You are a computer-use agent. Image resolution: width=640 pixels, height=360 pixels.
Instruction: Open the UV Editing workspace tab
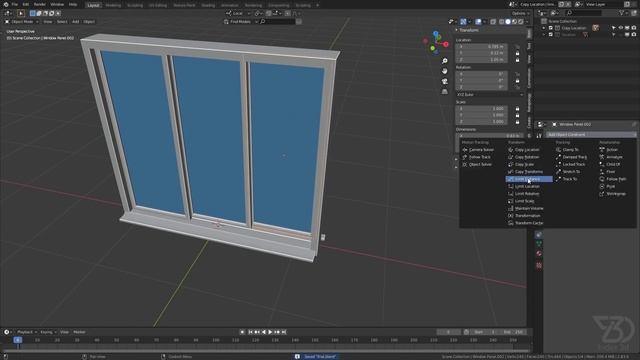[x=158, y=5]
